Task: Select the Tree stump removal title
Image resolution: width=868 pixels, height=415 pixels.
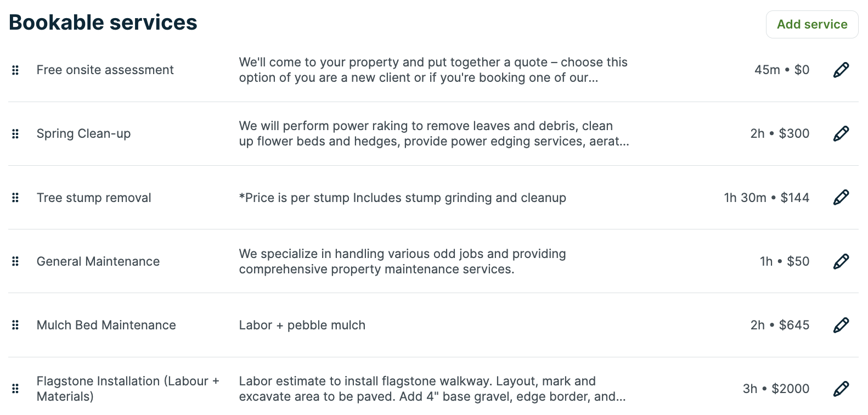Action: (x=94, y=198)
